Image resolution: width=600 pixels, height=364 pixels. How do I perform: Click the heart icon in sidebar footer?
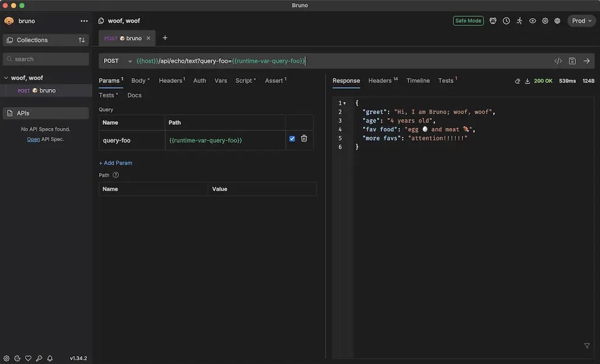[28, 358]
